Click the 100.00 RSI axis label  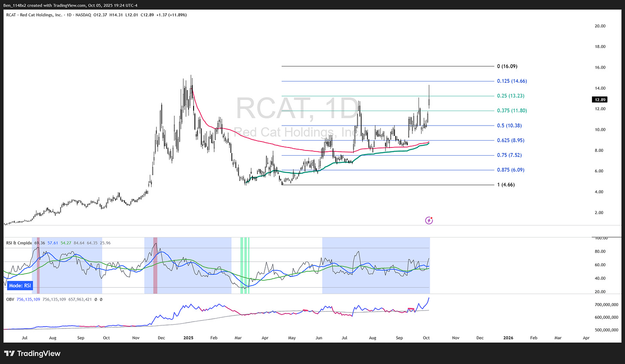tap(601, 238)
